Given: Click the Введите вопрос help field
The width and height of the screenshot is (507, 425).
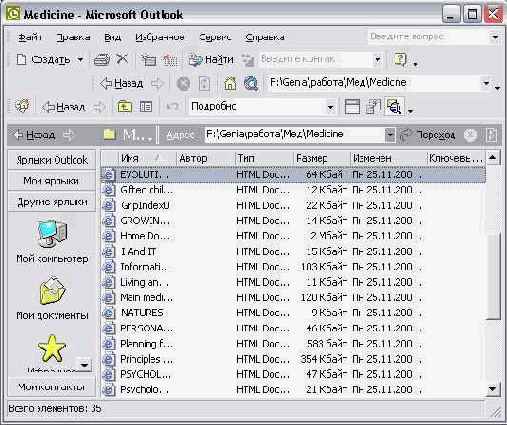Looking at the screenshot, I should click(428, 37).
